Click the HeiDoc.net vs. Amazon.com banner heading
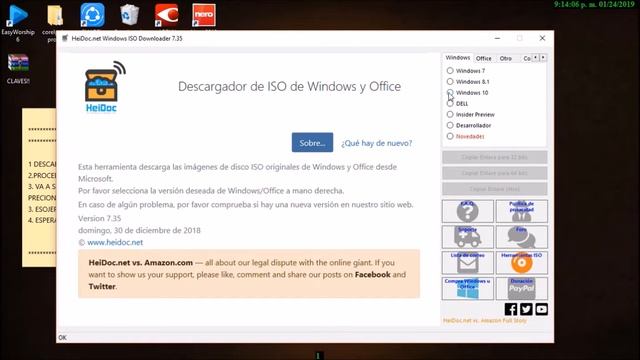640x360 pixels. point(141,263)
